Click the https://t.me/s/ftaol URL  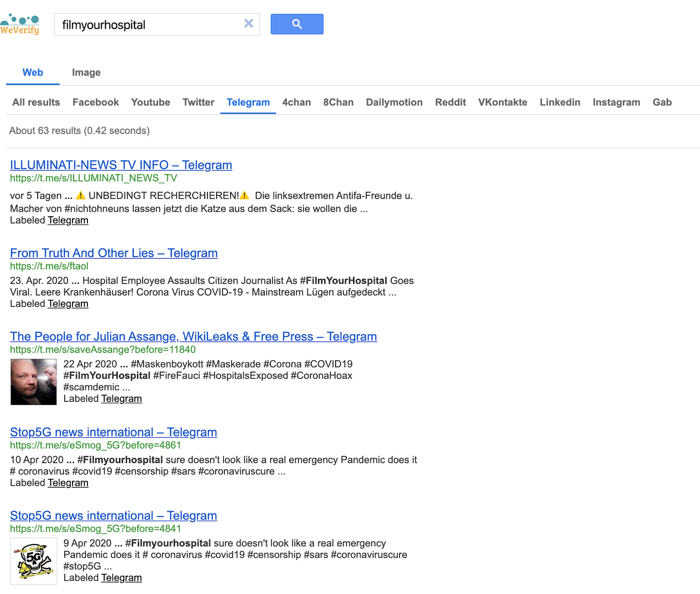tap(49, 266)
